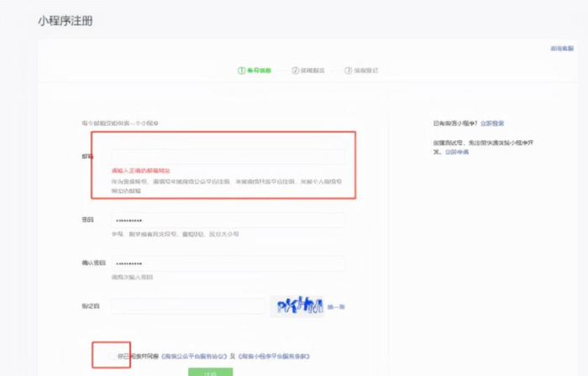This screenshot has height=376, width=588.
Task: Select step 1 account information
Action: [x=255, y=70]
